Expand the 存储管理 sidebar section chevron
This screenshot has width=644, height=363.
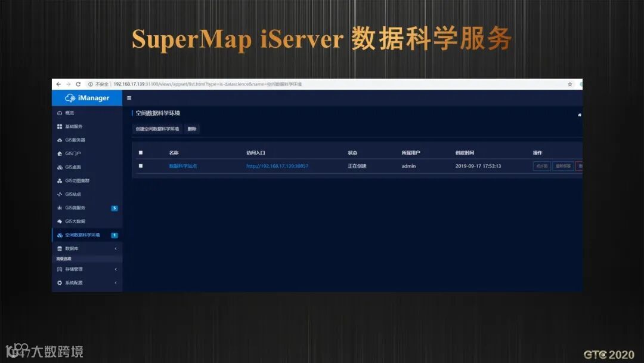(x=116, y=269)
